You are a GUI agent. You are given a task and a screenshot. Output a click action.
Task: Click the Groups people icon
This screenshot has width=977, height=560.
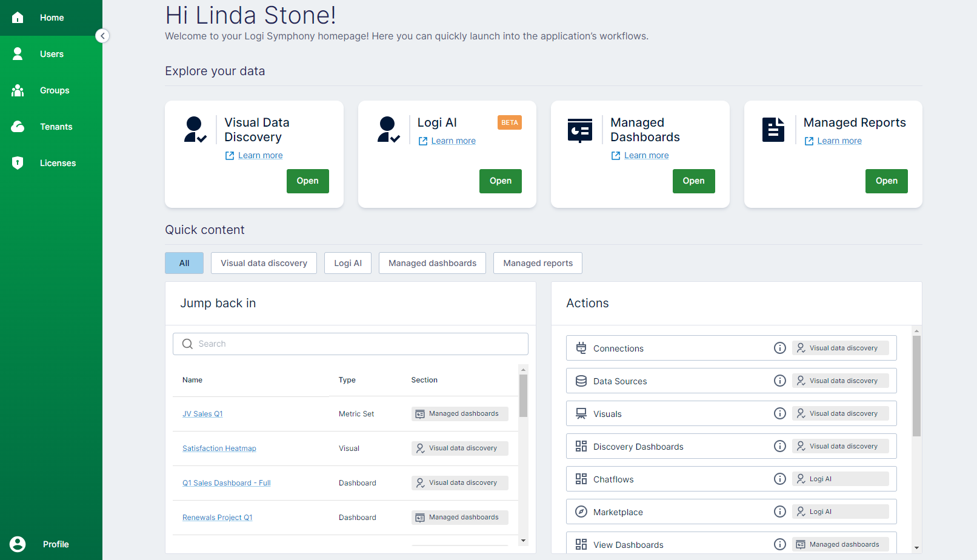coord(18,90)
